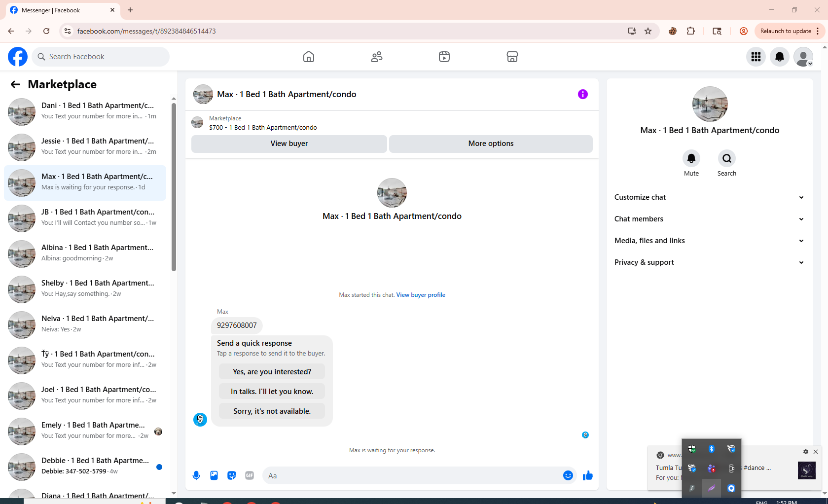This screenshot has width=828, height=504.
Task: Open the Chrome Extensions puzzle icon
Action: coord(691,31)
